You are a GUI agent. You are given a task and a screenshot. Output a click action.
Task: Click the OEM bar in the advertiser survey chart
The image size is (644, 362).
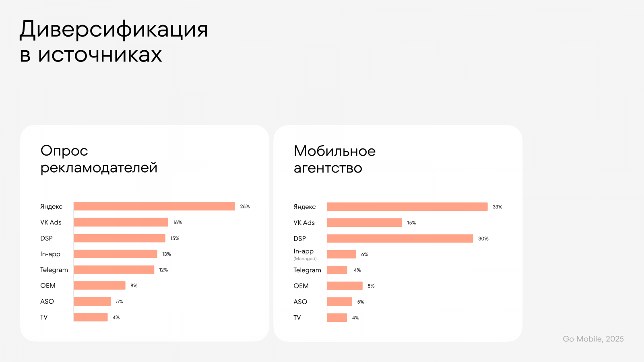99,286
